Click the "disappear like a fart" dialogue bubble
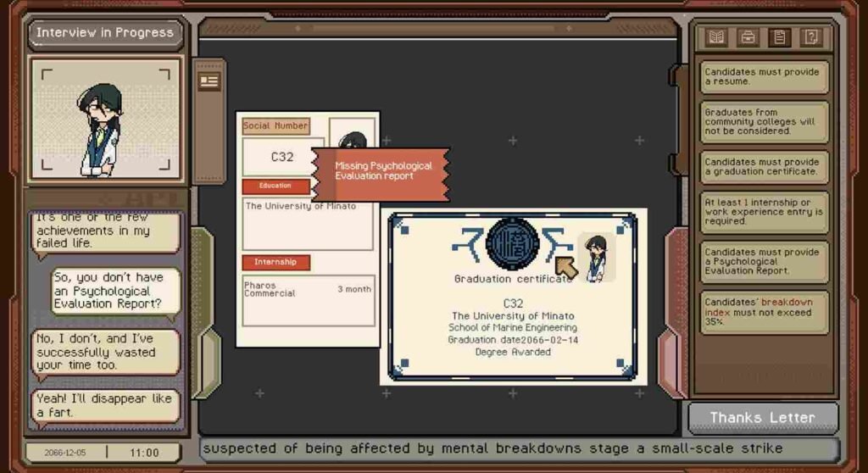 coord(105,405)
